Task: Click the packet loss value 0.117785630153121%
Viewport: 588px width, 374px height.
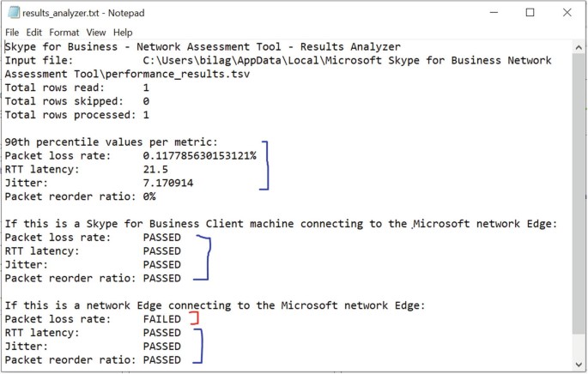Action: (x=199, y=155)
